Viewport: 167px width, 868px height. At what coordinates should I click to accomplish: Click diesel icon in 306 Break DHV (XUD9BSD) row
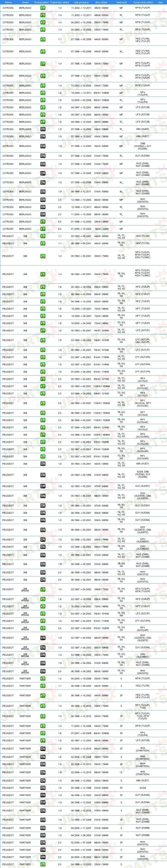(43, 655)
